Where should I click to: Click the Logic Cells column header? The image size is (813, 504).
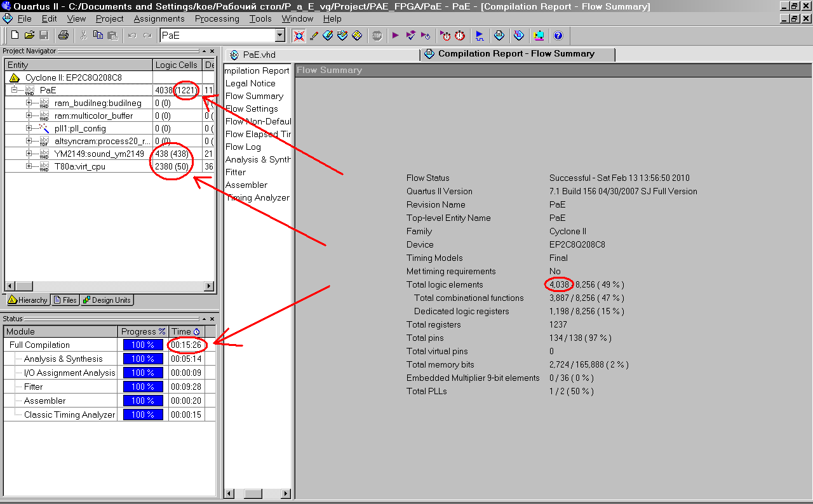point(176,65)
